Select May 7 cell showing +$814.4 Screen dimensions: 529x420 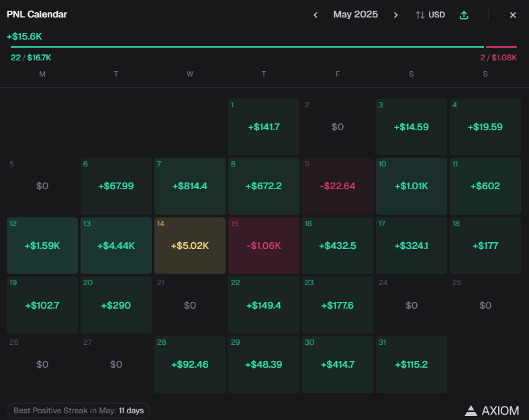click(x=190, y=186)
